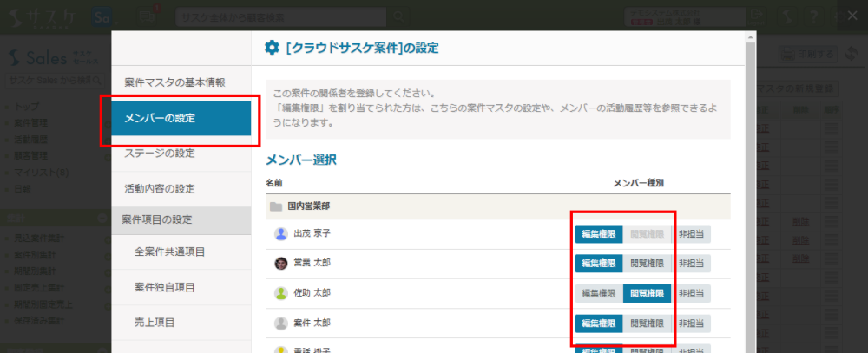Open 案件別集計 in the background sidebar
The height and width of the screenshot is (353, 868).
click(x=36, y=256)
